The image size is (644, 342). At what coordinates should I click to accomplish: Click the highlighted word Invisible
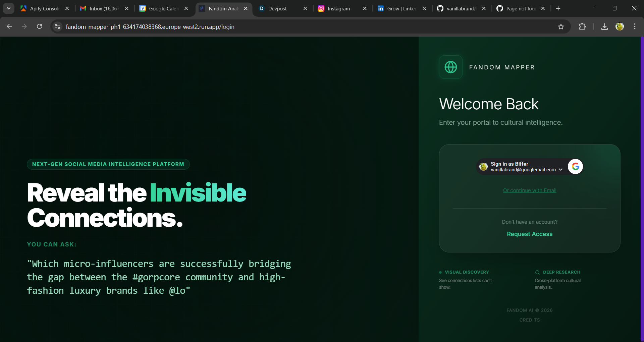pos(198,193)
